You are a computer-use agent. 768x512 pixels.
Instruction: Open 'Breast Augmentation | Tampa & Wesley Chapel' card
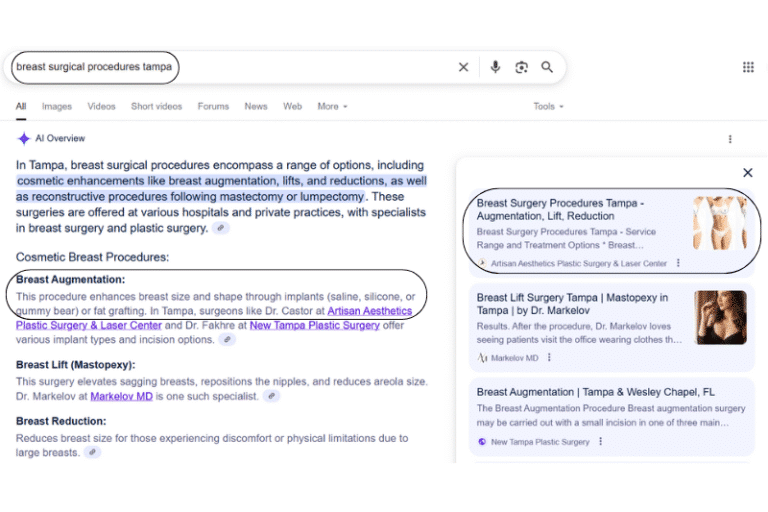[596, 392]
